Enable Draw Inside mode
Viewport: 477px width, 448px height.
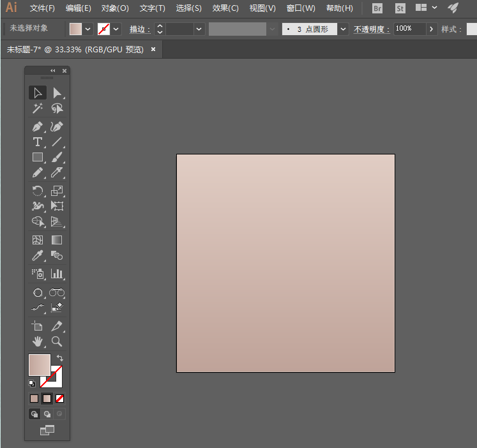coord(59,414)
